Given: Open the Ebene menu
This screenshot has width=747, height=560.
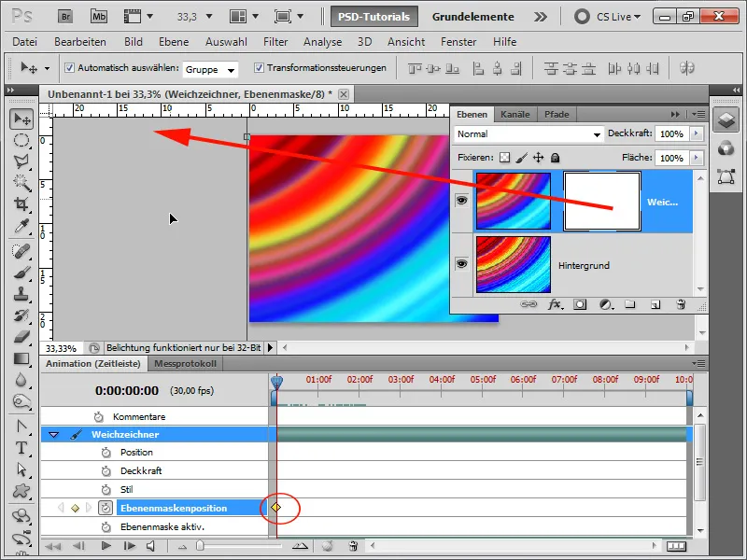Looking at the screenshot, I should tap(174, 42).
